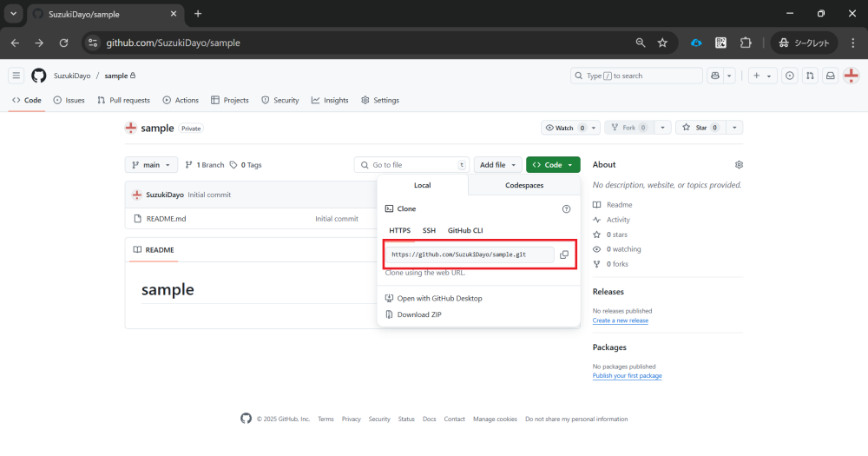Open the Star lists dropdown arrow
868x456 pixels.
(x=734, y=128)
